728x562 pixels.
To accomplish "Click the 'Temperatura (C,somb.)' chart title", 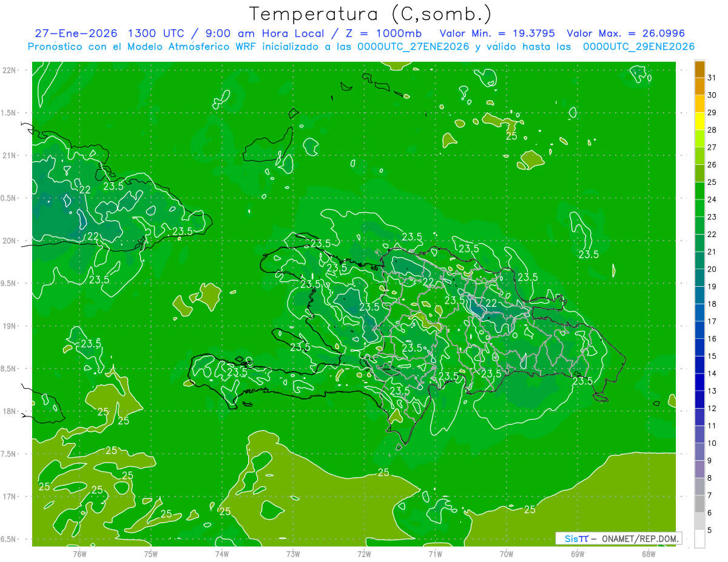I will (x=370, y=14).
